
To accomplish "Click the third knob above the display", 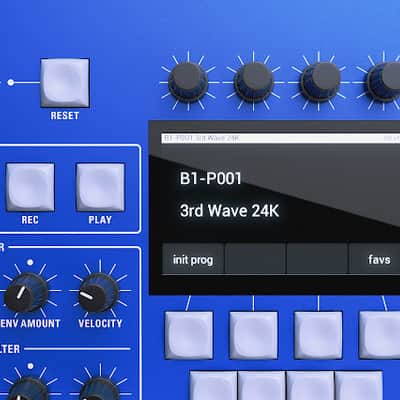I will 320,82.
